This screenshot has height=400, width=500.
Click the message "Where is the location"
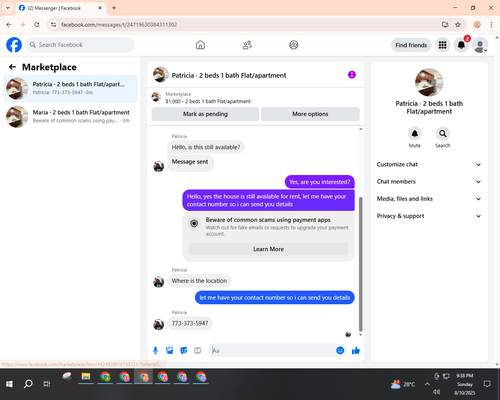(x=199, y=281)
